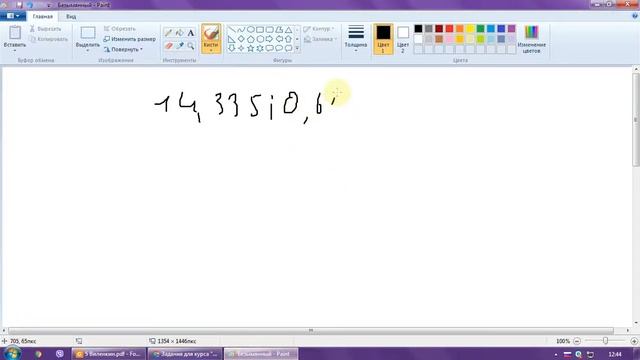
Task: Expand the Повернуть rotate dropdown
Action: 141,49
